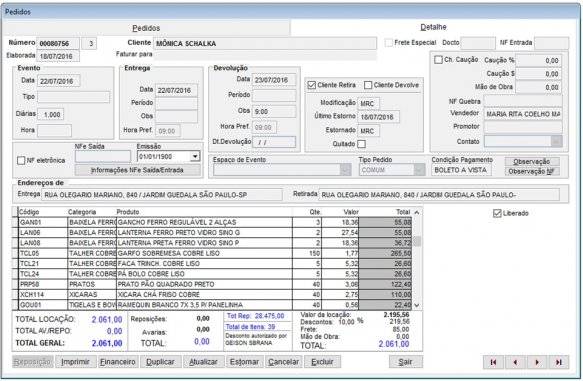Toggle Quitado checkbox

click(x=361, y=144)
